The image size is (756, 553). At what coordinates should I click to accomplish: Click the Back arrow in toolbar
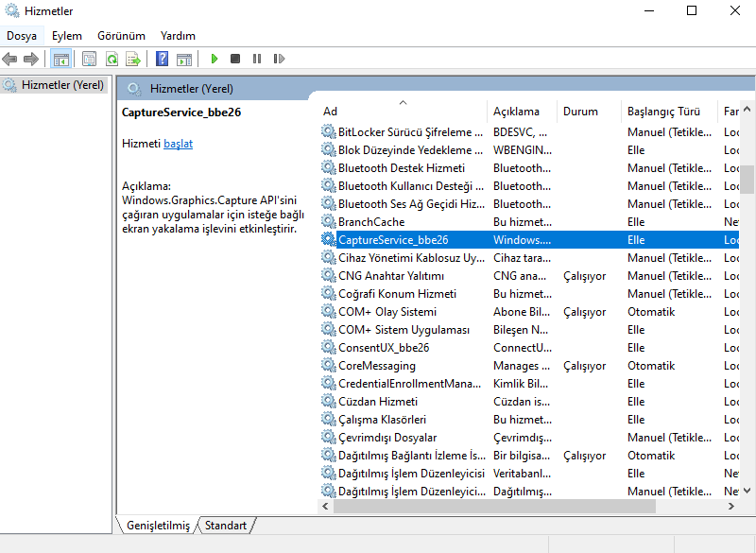pyautogui.click(x=10, y=59)
